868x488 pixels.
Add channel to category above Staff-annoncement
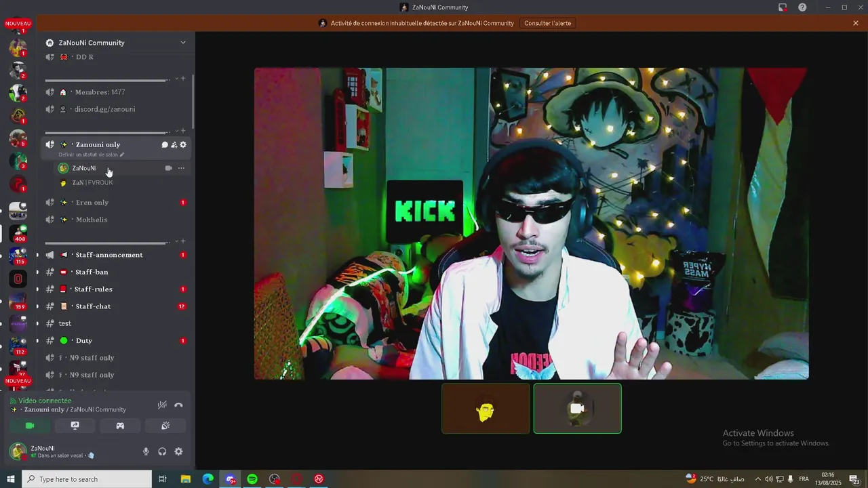click(x=183, y=241)
